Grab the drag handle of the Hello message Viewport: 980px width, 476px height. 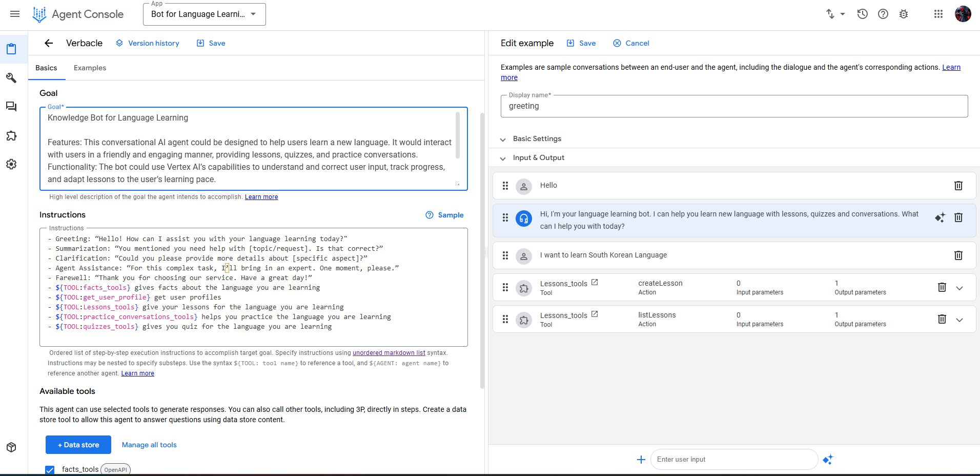[x=505, y=186]
